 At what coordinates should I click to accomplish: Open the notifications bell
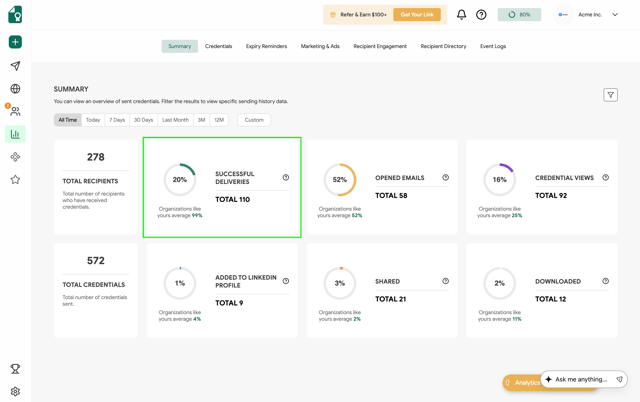461,15
